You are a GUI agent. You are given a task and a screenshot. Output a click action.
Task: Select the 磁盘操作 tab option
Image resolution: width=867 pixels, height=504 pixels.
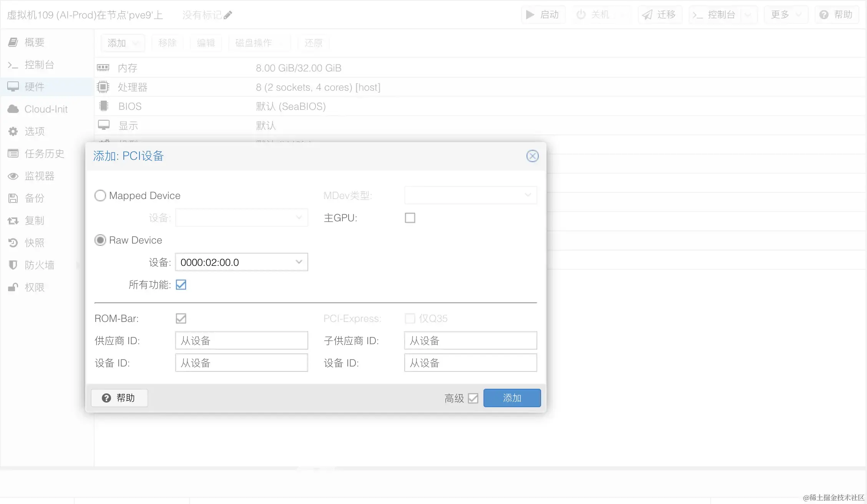[x=252, y=43]
